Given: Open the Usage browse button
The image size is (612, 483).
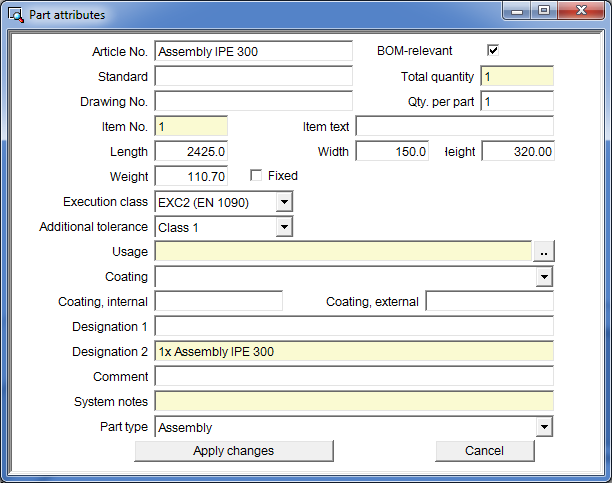Looking at the screenshot, I should click(x=543, y=252).
